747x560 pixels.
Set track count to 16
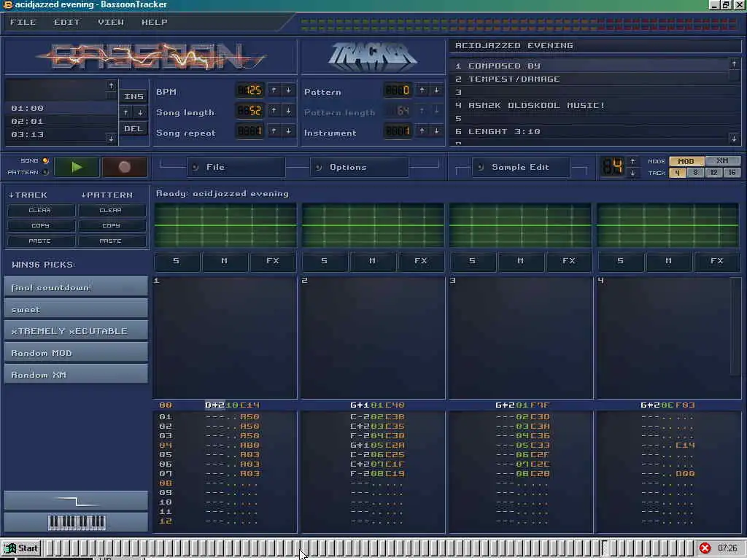coord(732,173)
